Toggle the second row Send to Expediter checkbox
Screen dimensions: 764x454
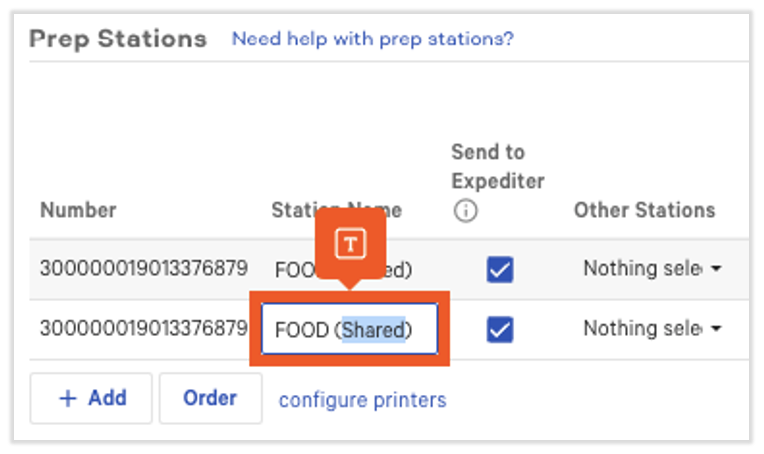click(x=499, y=329)
